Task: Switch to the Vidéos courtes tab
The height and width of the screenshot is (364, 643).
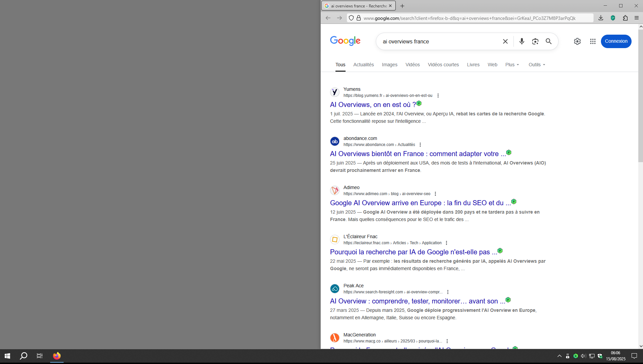Action: coord(443,65)
